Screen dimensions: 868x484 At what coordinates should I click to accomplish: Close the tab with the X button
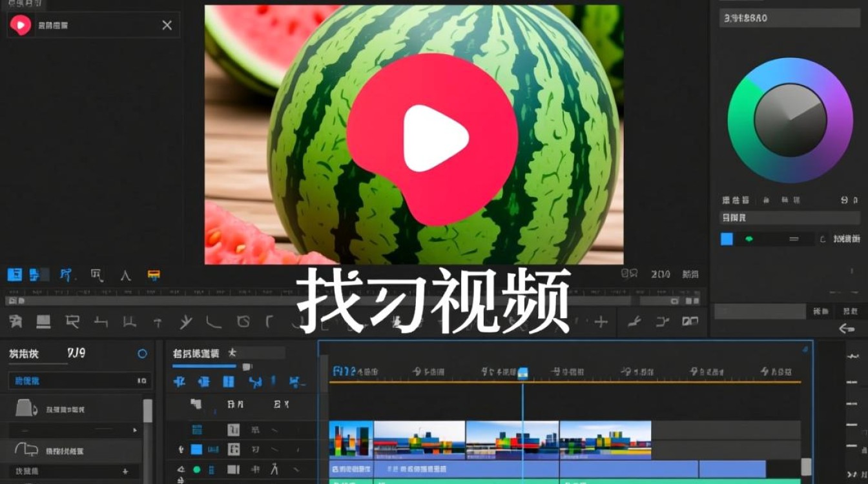pos(167,25)
